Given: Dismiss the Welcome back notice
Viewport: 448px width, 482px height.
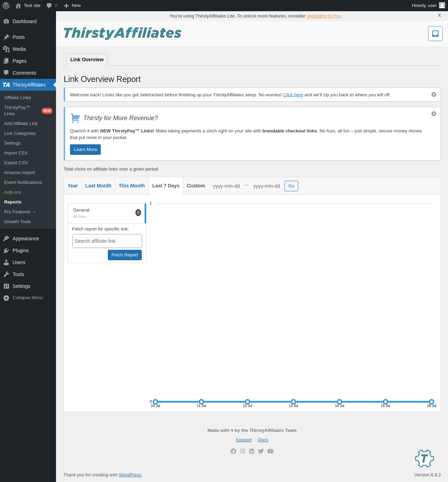Looking at the screenshot, I should pyautogui.click(x=434, y=95).
